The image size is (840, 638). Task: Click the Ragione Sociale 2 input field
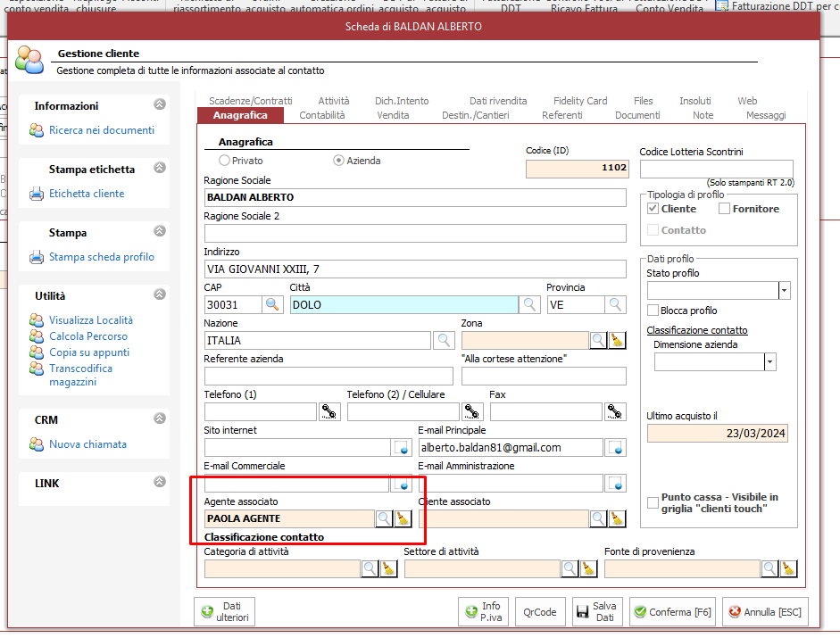pyautogui.click(x=415, y=234)
